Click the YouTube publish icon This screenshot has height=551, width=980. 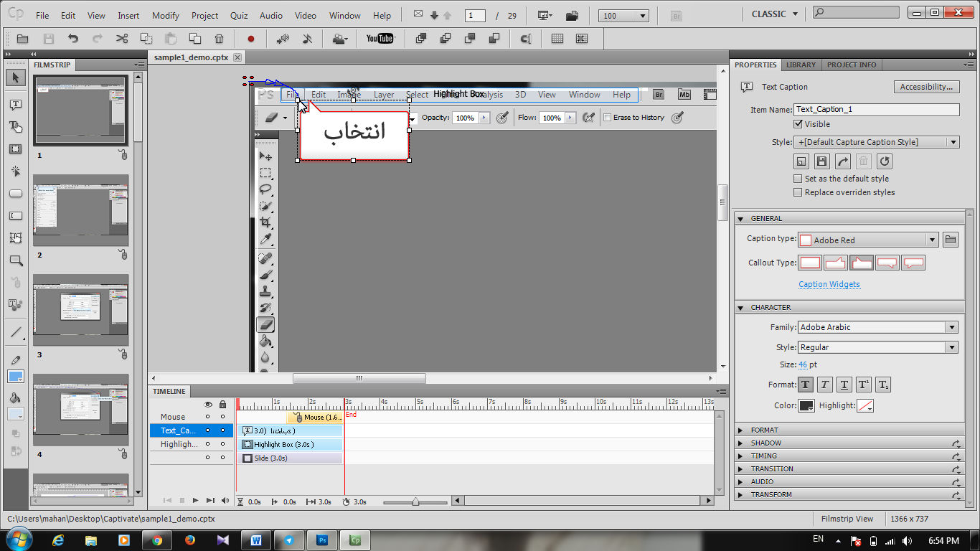[x=380, y=39]
